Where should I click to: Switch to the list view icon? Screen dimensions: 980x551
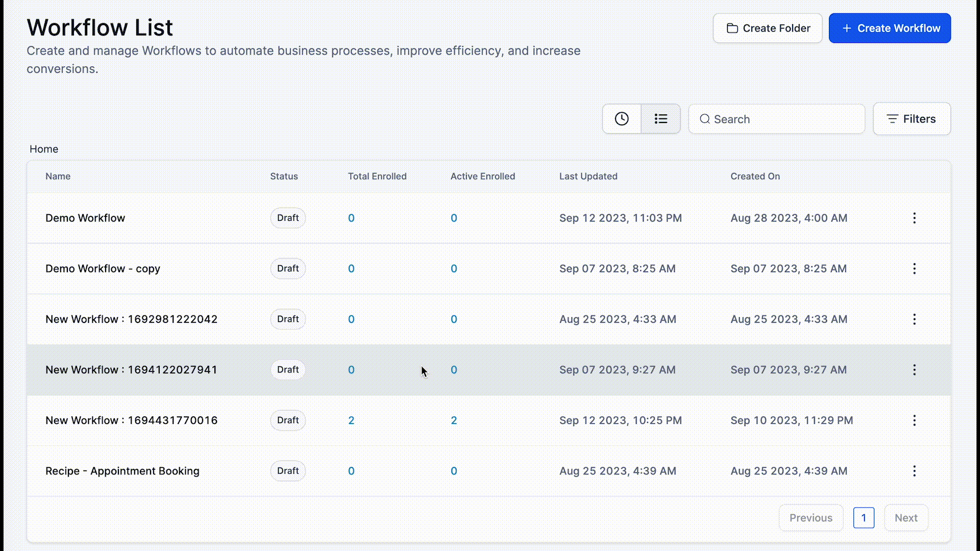(x=660, y=119)
